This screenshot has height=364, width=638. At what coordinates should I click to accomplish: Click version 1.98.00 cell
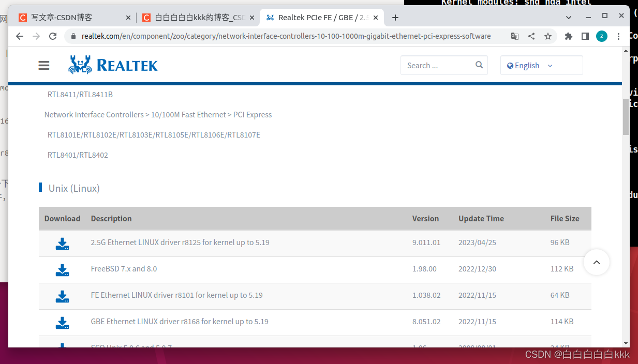(424, 269)
